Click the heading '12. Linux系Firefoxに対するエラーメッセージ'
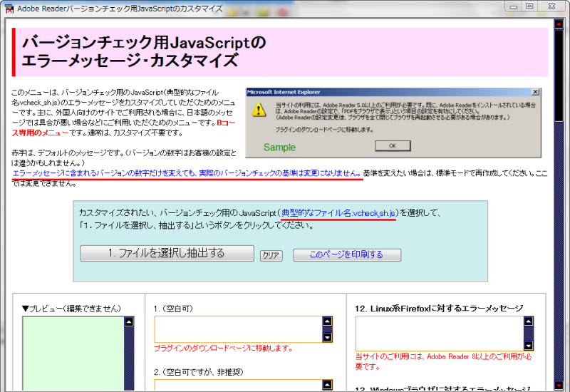570x392 pixels. pos(439,309)
